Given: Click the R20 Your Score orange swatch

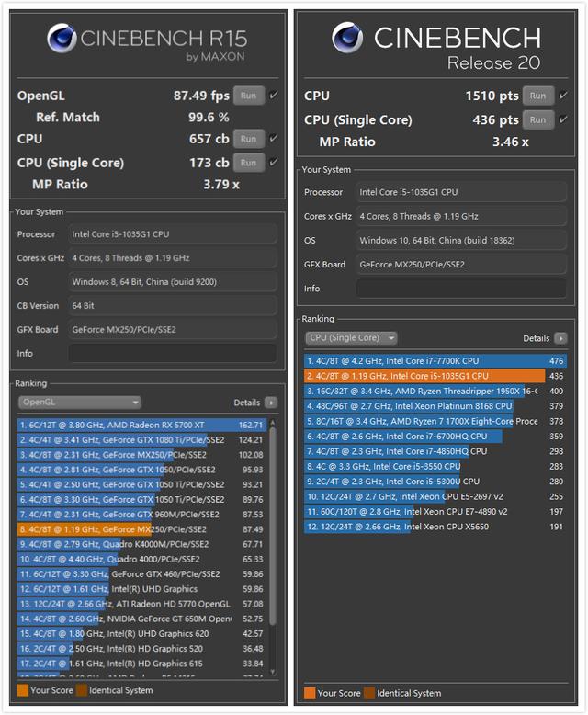Looking at the screenshot, I should point(310,693).
